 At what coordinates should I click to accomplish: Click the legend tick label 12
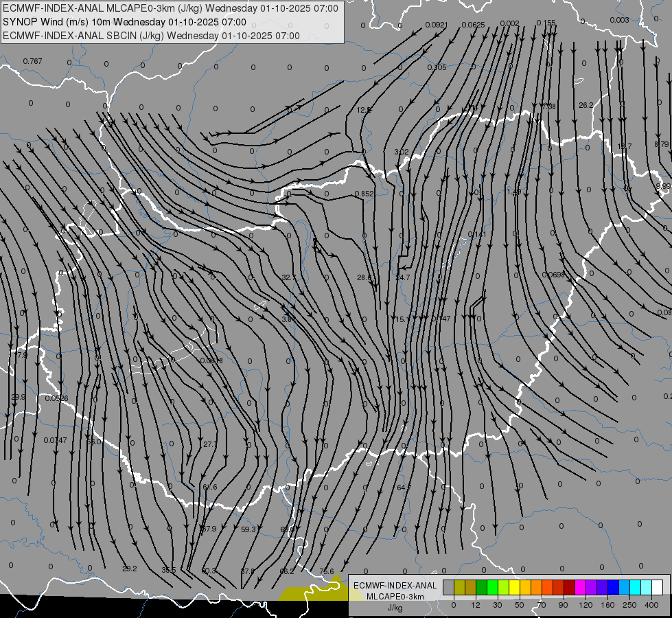(x=476, y=605)
